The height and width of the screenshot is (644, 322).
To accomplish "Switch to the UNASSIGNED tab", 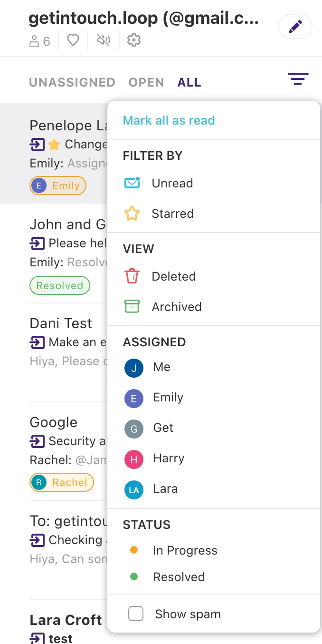I will [72, 82].
